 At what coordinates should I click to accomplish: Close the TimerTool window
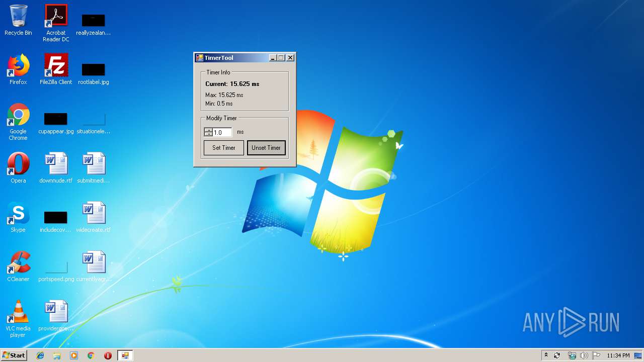290,58
